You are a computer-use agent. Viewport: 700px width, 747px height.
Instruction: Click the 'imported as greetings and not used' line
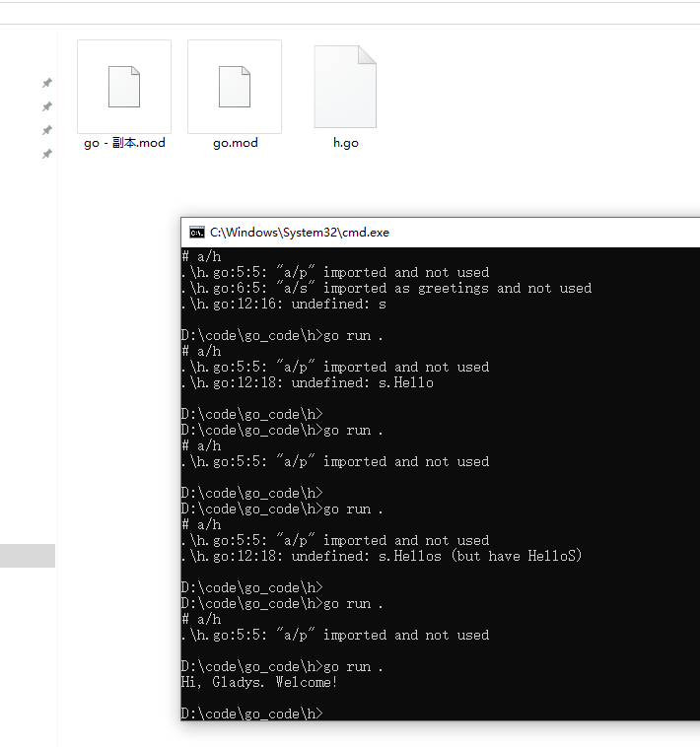click(386, 288)
